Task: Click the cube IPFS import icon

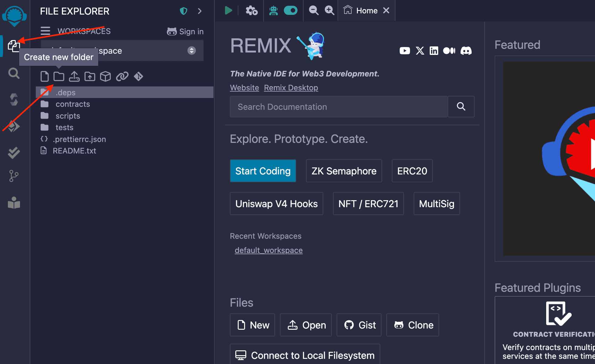Action: coord(105,76)
